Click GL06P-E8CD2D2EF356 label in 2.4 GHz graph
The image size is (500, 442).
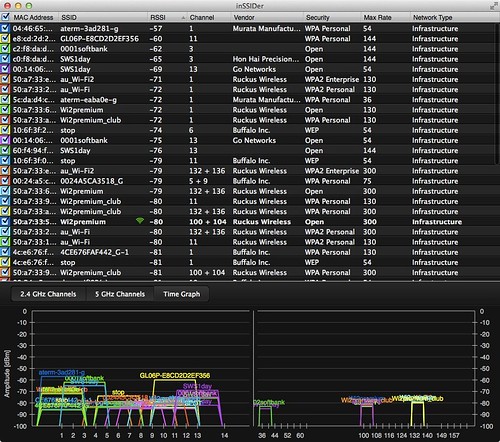pos(175,375)
